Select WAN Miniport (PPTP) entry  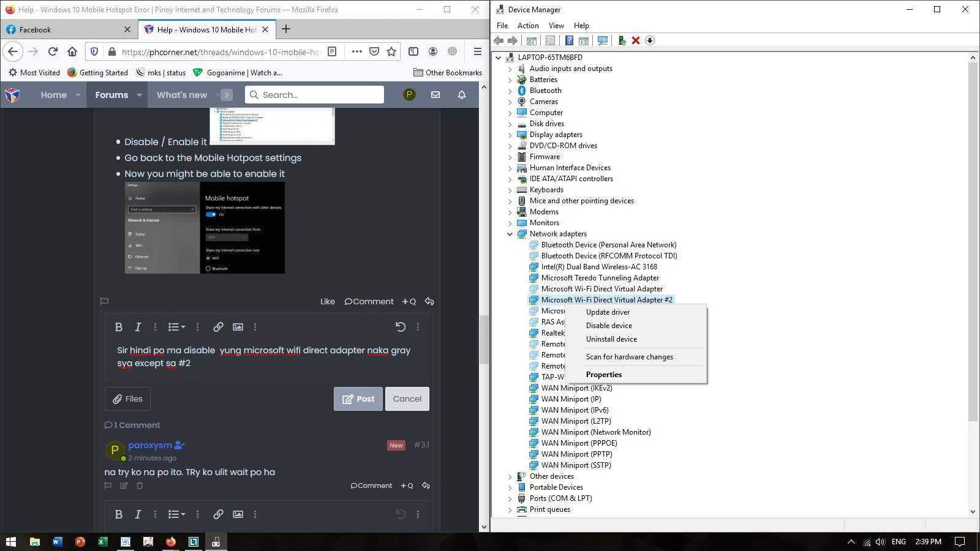[576, 454]
